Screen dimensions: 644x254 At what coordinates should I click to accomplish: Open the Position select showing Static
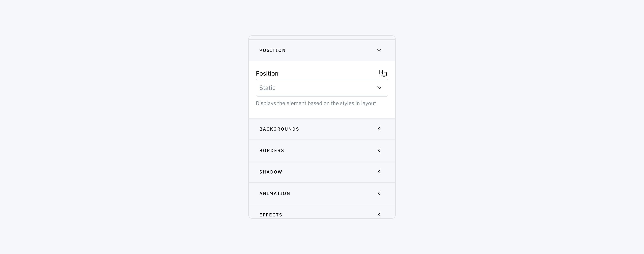(x=322, y=88)
